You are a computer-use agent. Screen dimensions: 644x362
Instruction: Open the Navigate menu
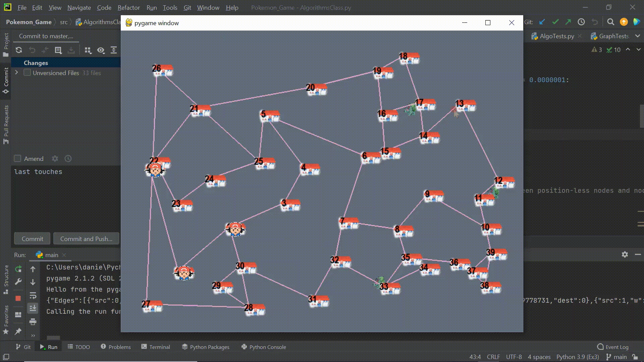pos(79,7)
